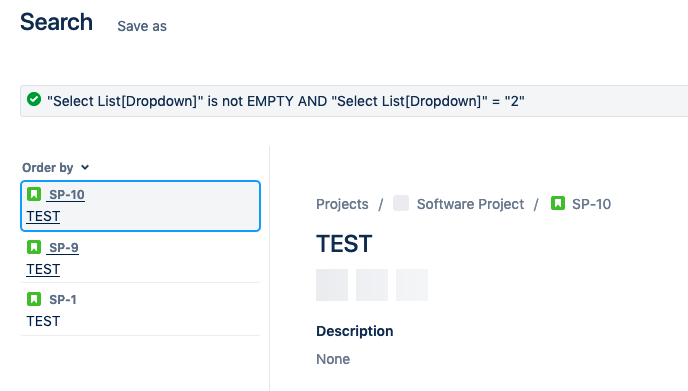Viewport: 688px width, 391px height.
Task: Open the SP-9 issue key link
Action: click(64, 248)
